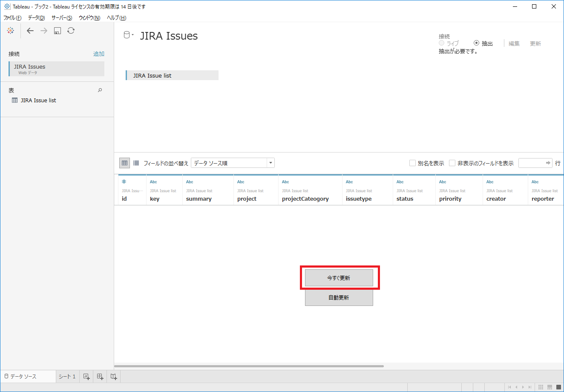Select the JIRA Issues connection in sidebar
The width and height of the screenshot is (564, 392).
point(57,69)
